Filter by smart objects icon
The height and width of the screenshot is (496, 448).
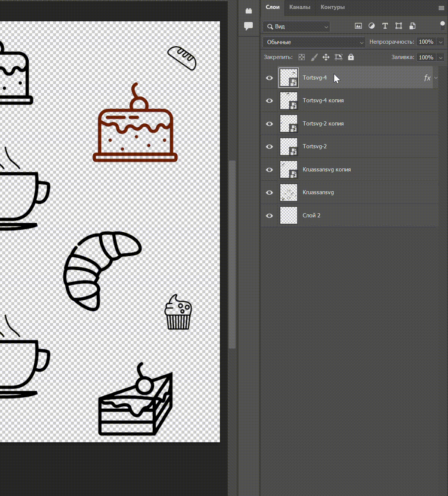click(x=412, y=26)
